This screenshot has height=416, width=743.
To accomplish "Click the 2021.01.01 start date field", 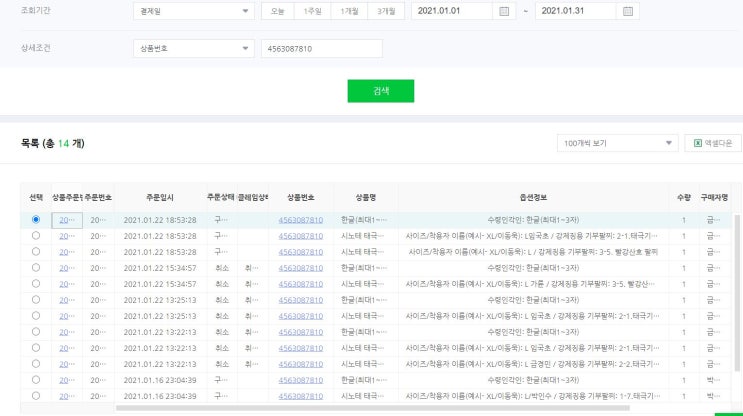I will coord(452,11).
